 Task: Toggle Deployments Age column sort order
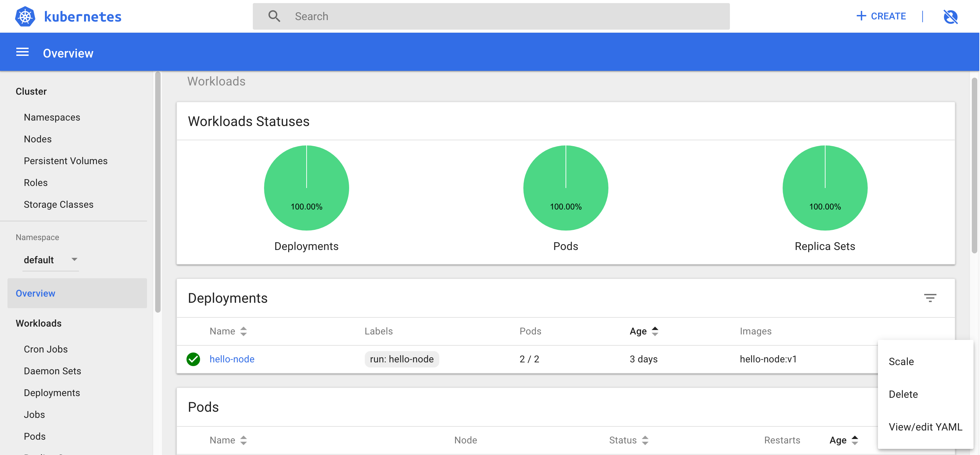point(655,331)
